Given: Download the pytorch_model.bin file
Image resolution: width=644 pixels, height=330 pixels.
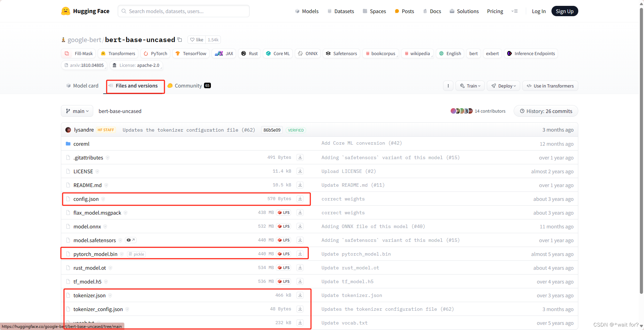Looking at the screenshot, I should [x=300, y=254].
